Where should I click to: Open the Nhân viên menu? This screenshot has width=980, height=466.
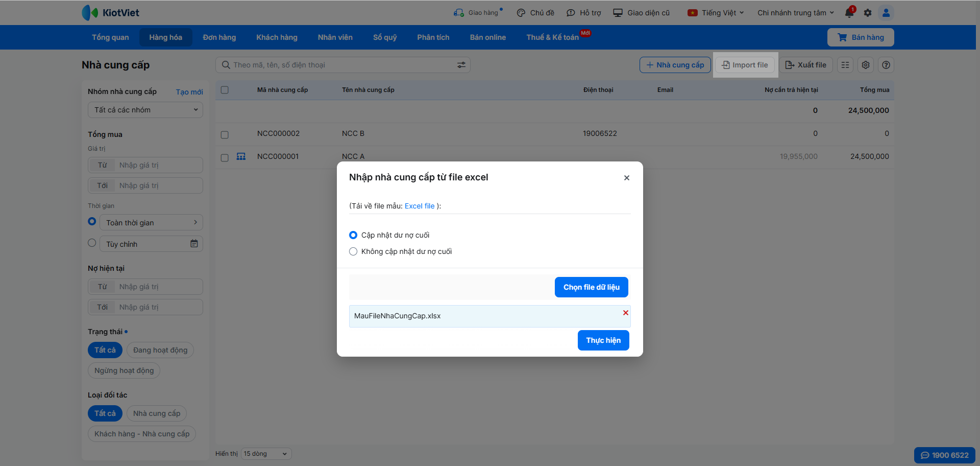(x=335, y=37)
